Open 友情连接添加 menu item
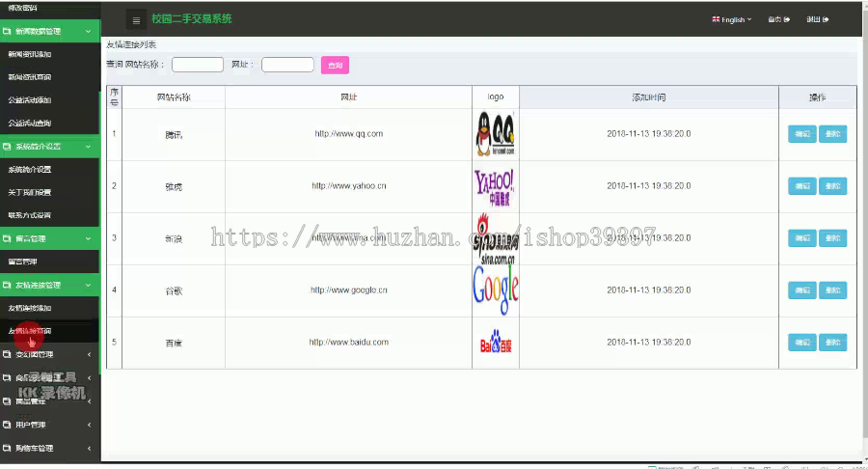Screen dimensions: 868x469 [x=29, y=308]
